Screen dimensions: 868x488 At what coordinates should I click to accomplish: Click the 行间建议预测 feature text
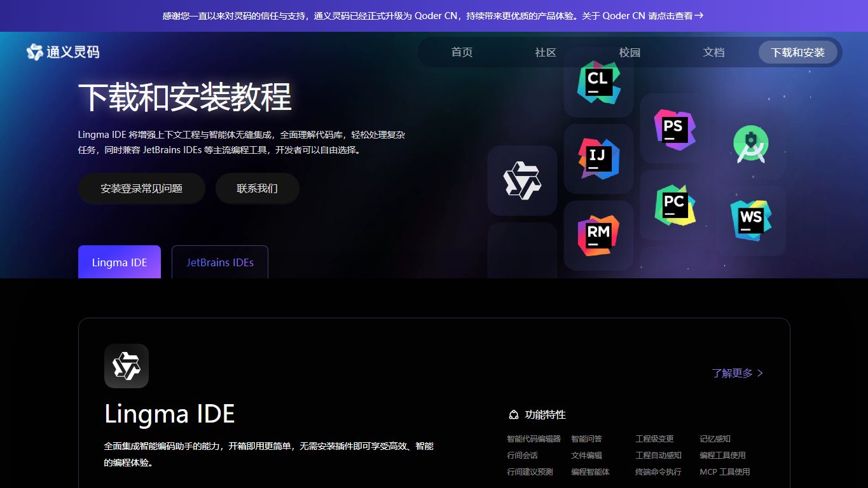click(530, 471)
